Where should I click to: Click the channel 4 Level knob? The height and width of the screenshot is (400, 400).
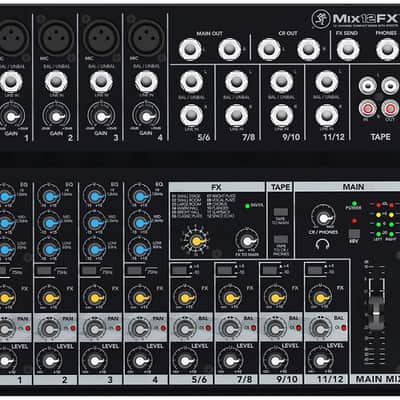140,361
